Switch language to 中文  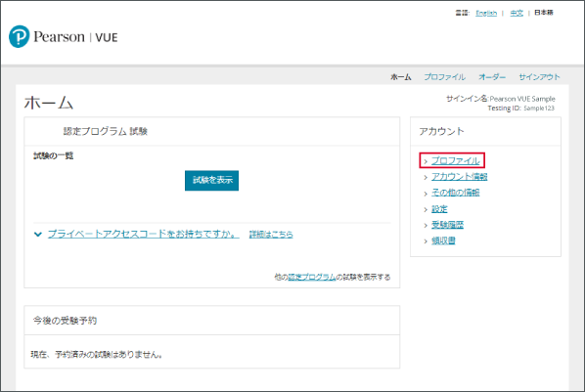click(x=517, y=13)
